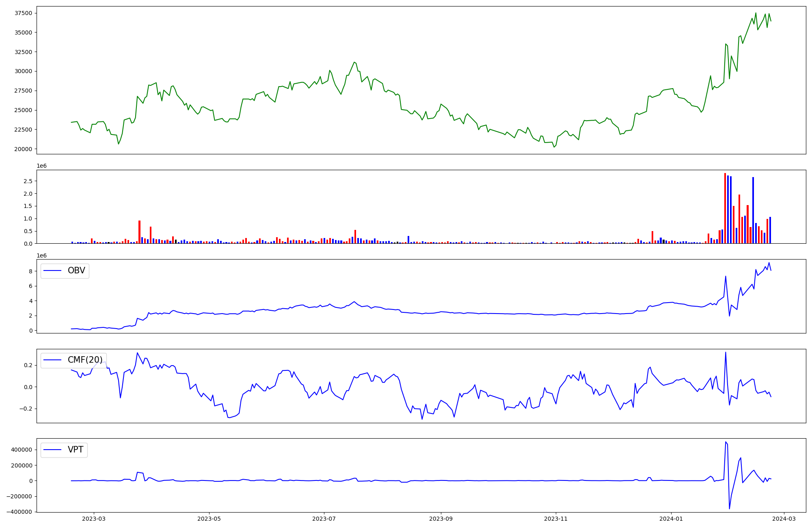This screenshot has height=528, width=812.
Task: Click the OBV legend label
Action: (x=76, y=271)
